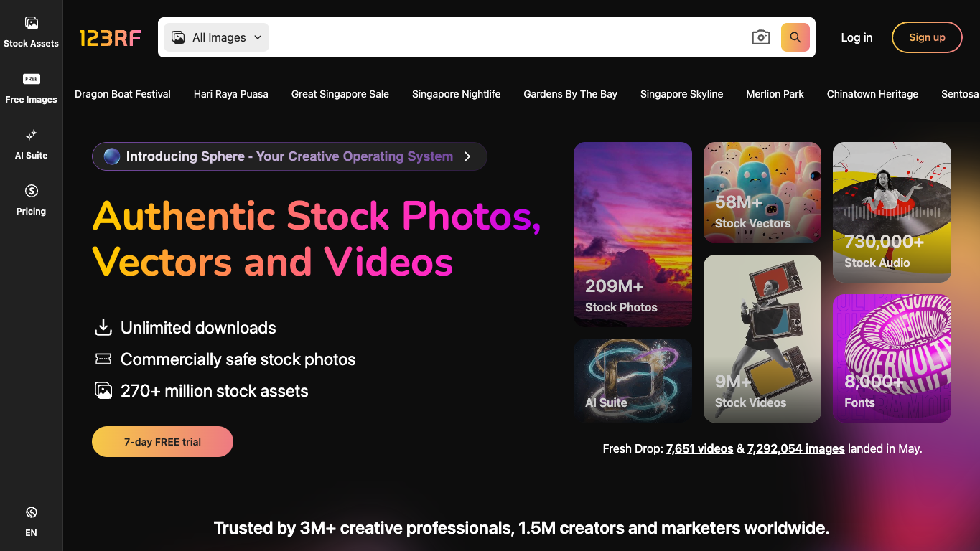Click the Log in link
Viewport: 980px width, 551px height.
tap(857, 37)
